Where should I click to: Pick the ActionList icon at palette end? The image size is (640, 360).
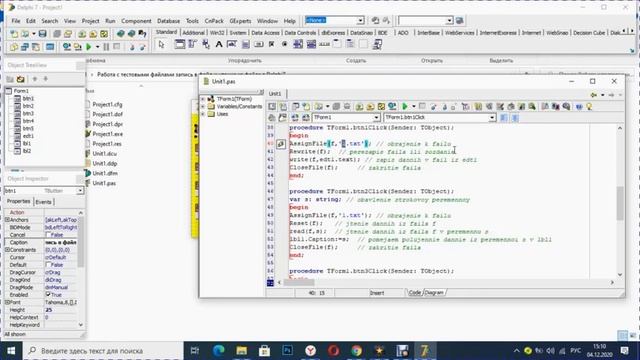click(x=377, y=44)
